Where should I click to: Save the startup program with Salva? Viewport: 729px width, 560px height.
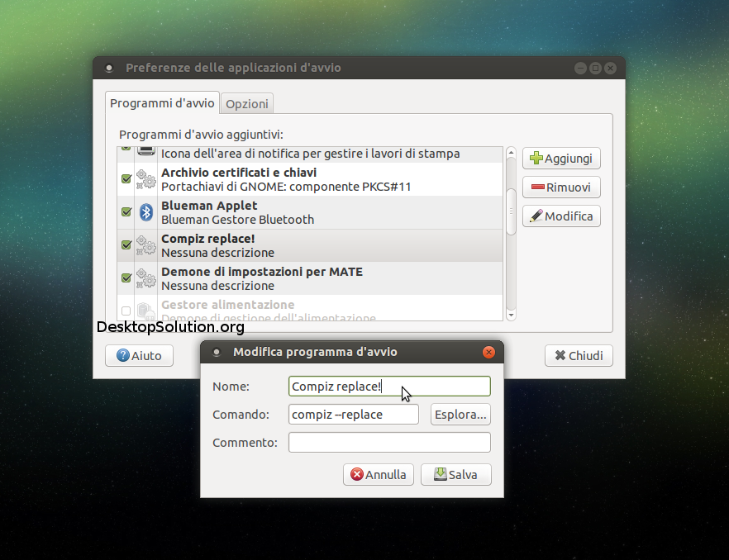click(x=455, y=474)
